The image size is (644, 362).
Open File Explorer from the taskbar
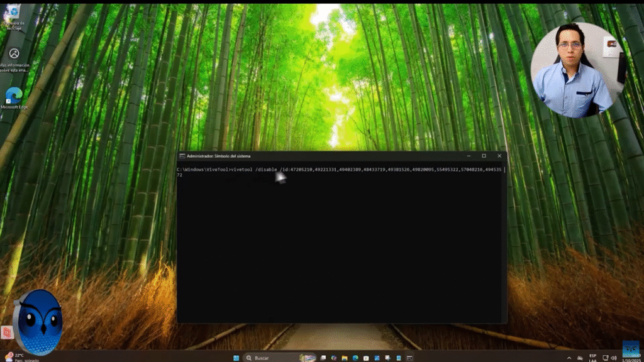click(x=343, y=358)
